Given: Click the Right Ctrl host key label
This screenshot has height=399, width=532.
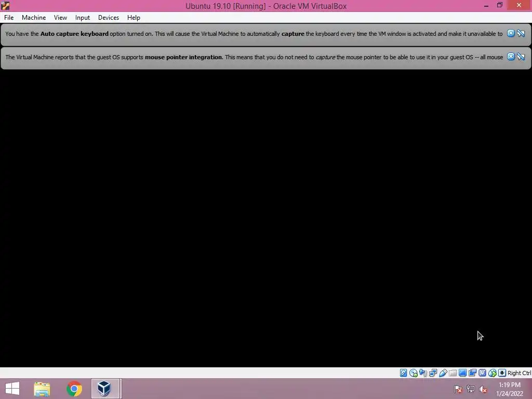Looking at the screenshot, I should point(519,373).
